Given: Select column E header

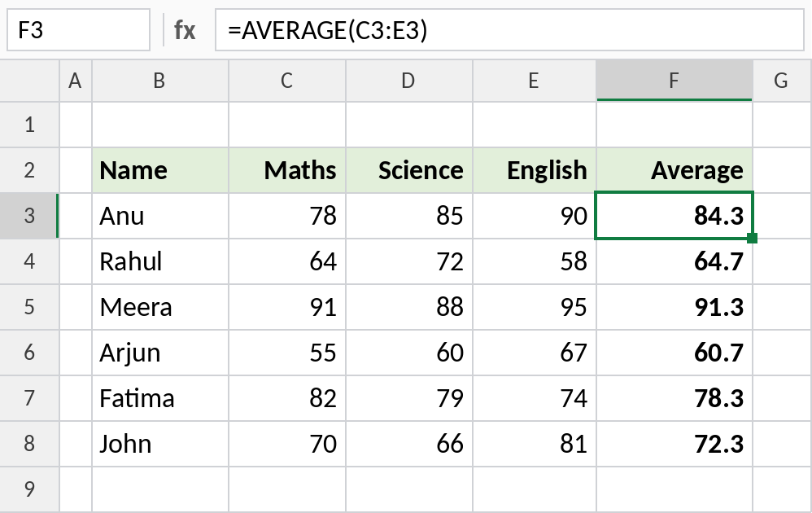Looking at the screenshot, I should 535,81.
